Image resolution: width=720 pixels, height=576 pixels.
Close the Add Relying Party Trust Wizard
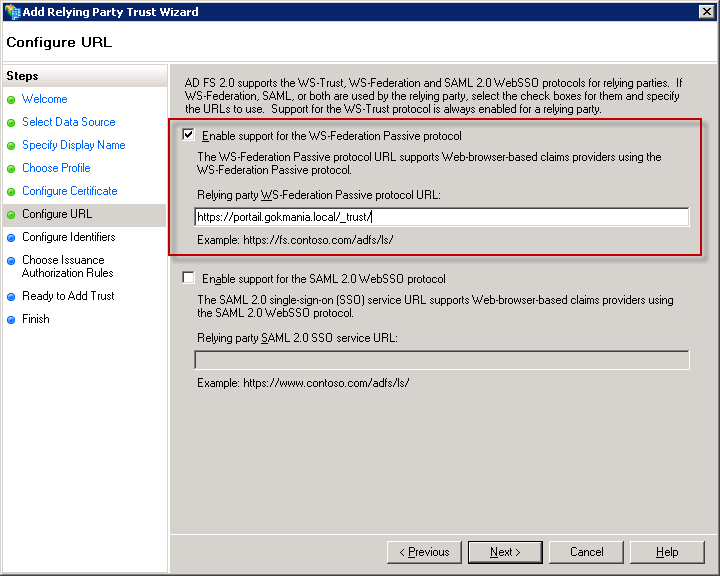coord(706,11)
